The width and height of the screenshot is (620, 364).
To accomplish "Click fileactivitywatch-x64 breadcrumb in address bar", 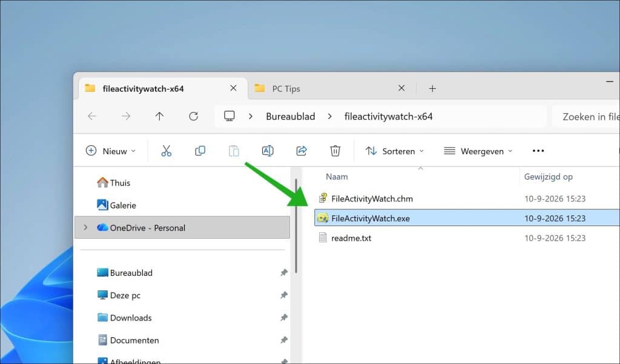I will click(x=388, y=117).
